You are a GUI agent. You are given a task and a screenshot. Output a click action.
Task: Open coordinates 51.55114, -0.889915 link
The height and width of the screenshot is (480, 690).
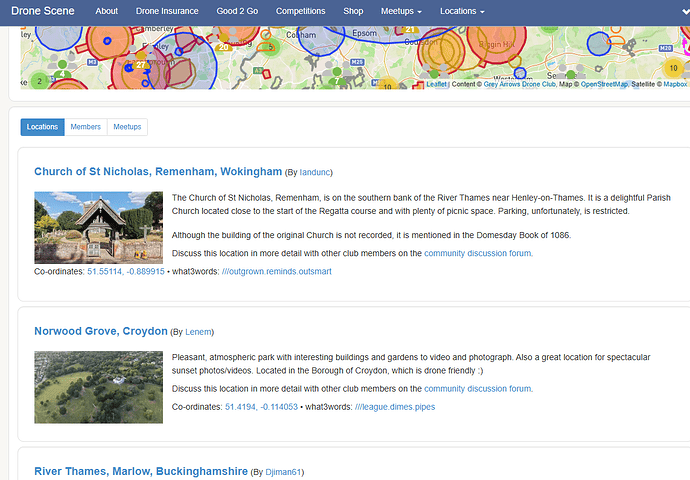126,271
